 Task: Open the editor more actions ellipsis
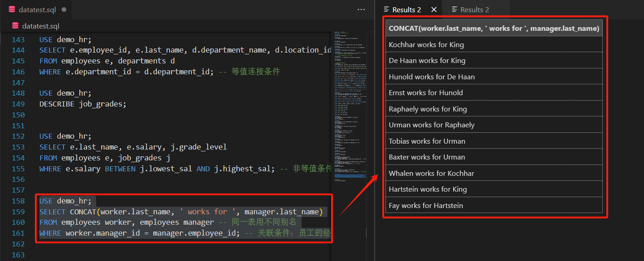pyautogui.click(x=361, y=10)
